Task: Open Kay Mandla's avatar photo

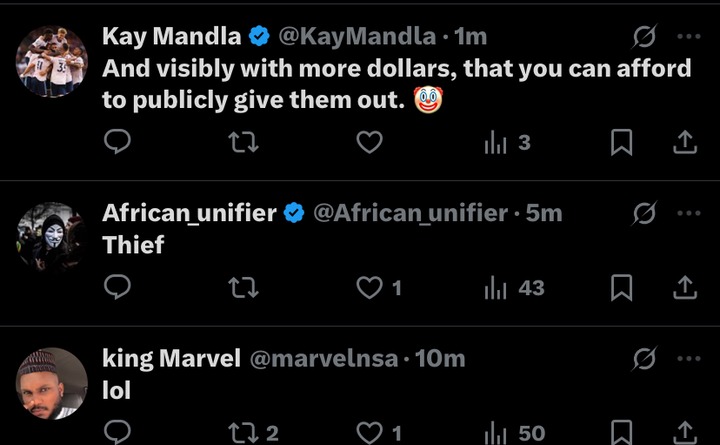Action: [52, 61]
